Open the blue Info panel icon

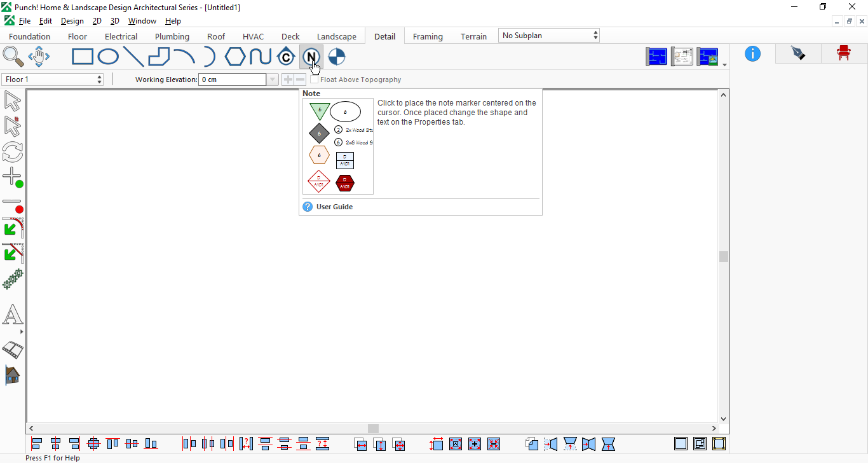pyautogui.click(x=752, y=54)
